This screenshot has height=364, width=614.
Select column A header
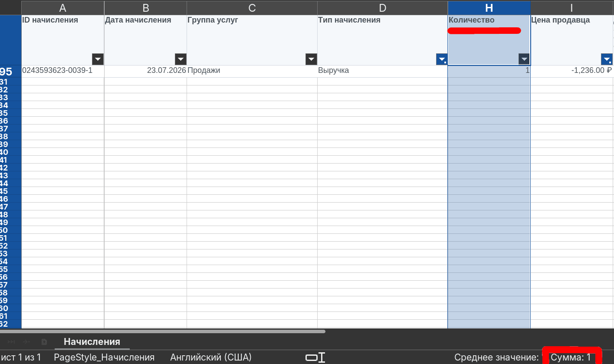(x=62, y=8)
